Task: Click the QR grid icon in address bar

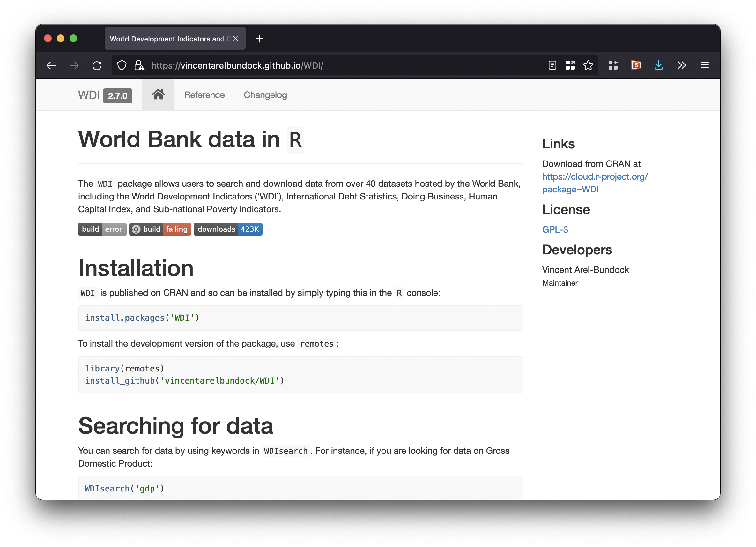Action: [x=570, y=65]
